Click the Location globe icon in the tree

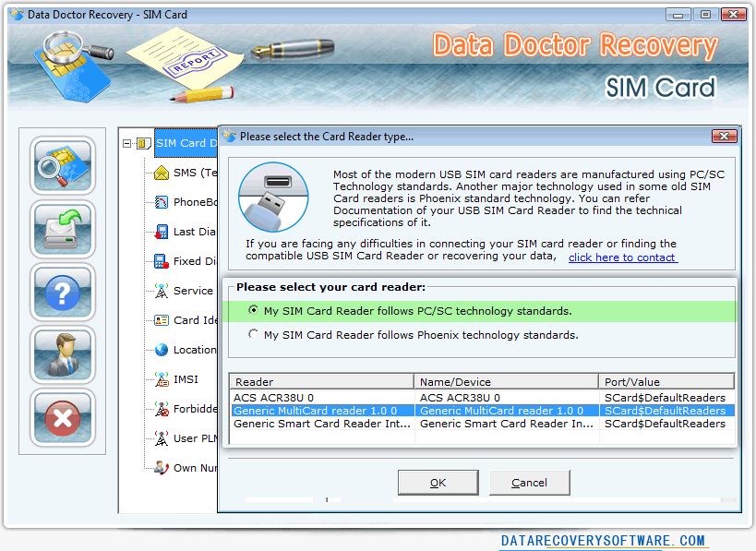(x=161, y=350)
